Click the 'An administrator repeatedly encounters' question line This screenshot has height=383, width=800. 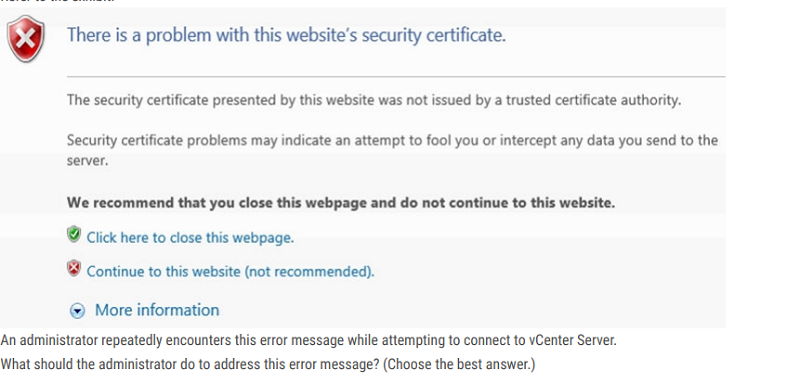click(x=309, y=340)
